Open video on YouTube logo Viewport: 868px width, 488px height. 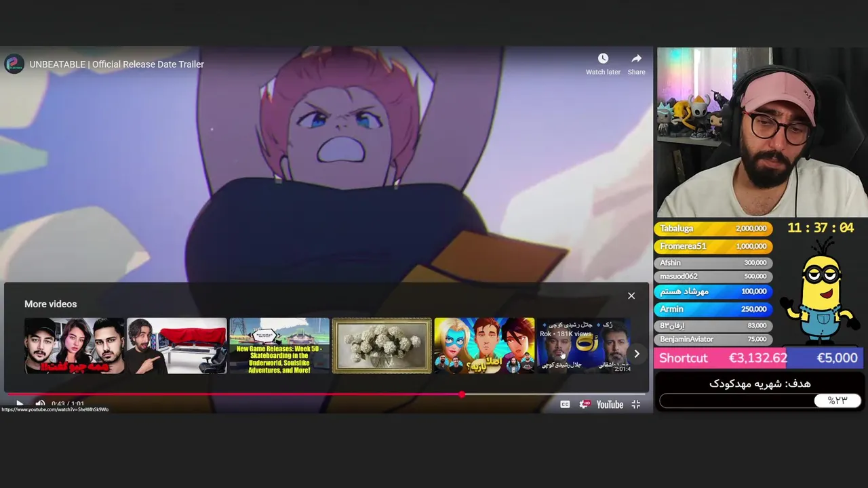pyautogui.click(x=610, y=405)
